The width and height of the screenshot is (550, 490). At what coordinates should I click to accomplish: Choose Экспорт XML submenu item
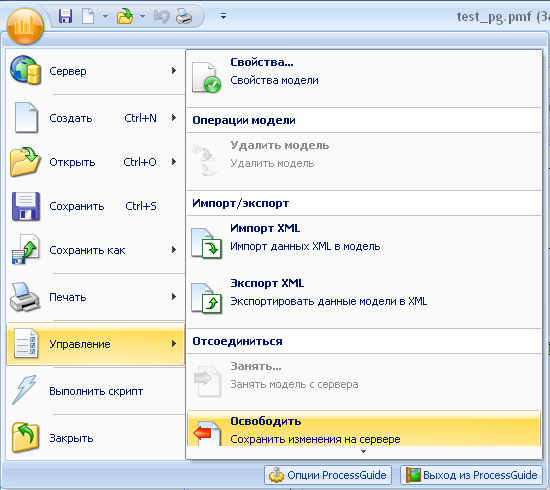point(364,299)
